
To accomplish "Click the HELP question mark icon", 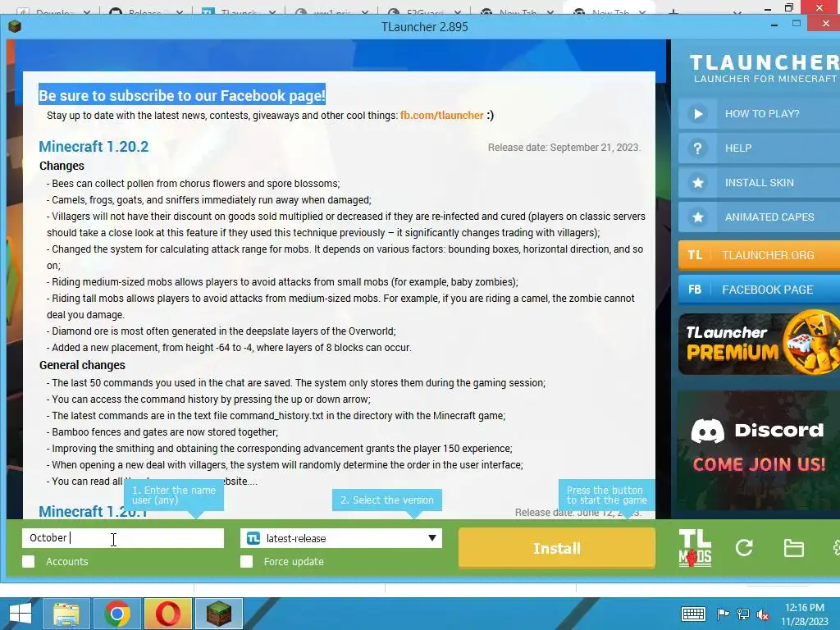I will click(x=697, y=148).
